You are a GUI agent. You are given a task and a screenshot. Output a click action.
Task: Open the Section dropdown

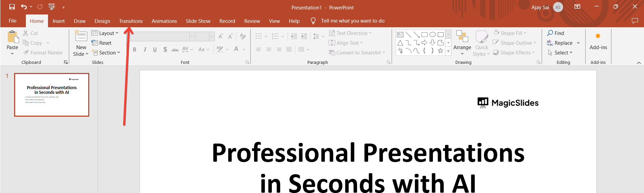(x=106, y=52)
